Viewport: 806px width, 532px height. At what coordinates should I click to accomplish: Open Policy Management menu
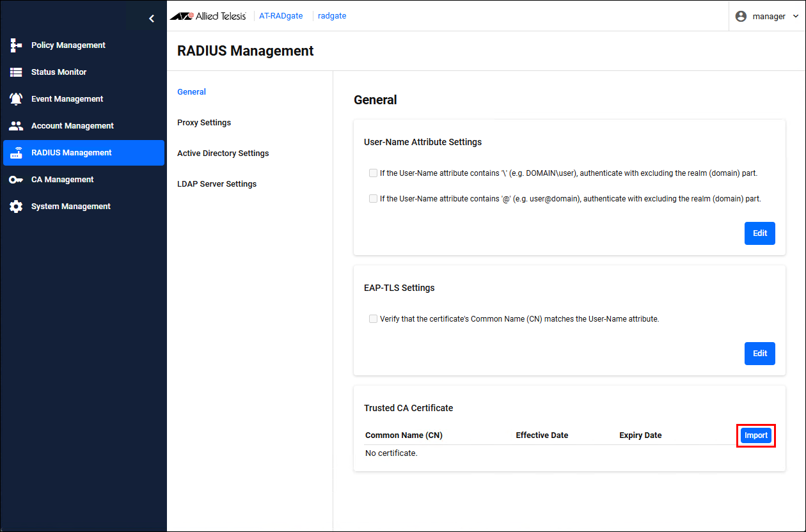pyautogui.click(x=84, y=45)
